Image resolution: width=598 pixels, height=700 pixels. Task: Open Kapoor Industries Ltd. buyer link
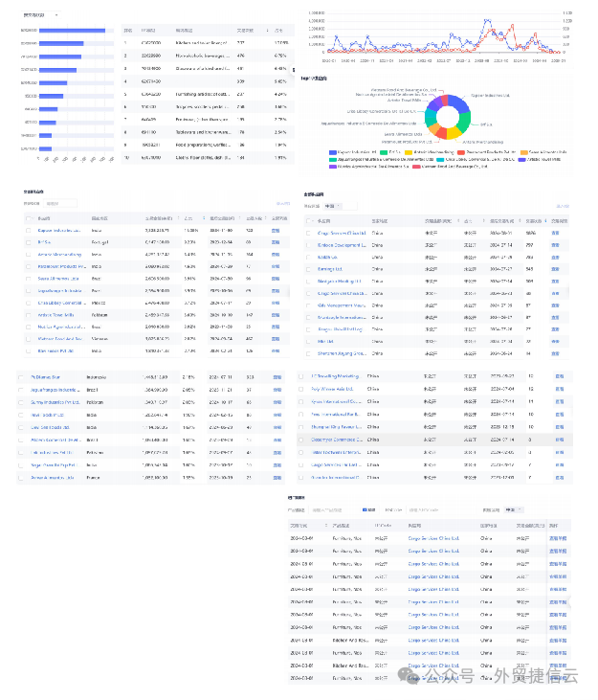tap(59, 231)
